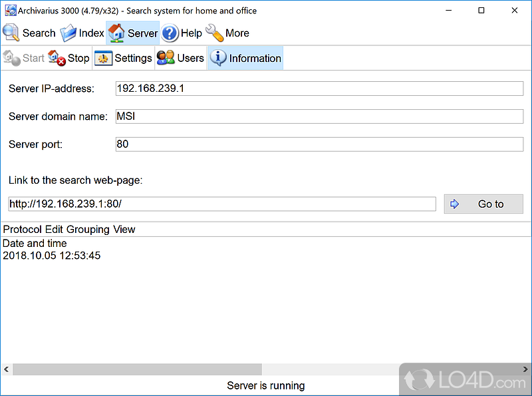Open Help question mark icon
This screenshot has height=396, width=532.
click(x=170, y=33)
